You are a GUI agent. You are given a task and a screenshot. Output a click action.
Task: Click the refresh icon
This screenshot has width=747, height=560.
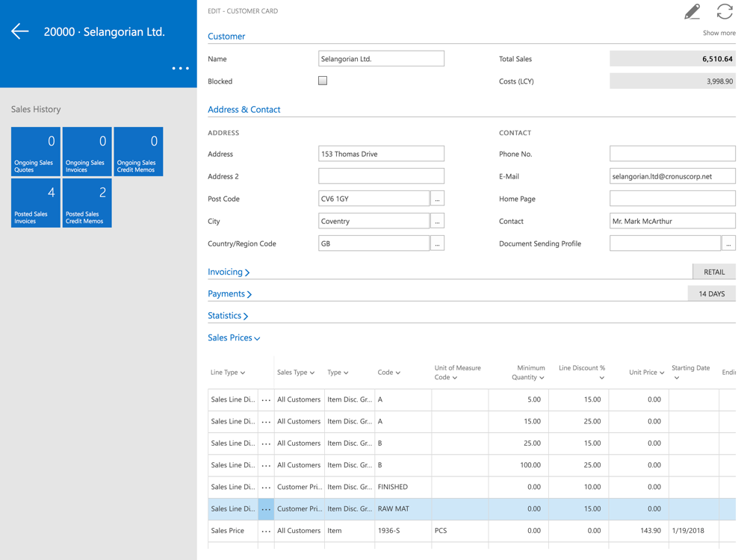tap(725, 11)
